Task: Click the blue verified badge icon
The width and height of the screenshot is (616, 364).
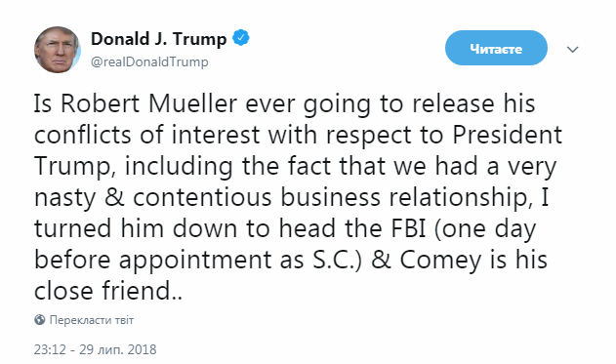Action: pos(241,38)
